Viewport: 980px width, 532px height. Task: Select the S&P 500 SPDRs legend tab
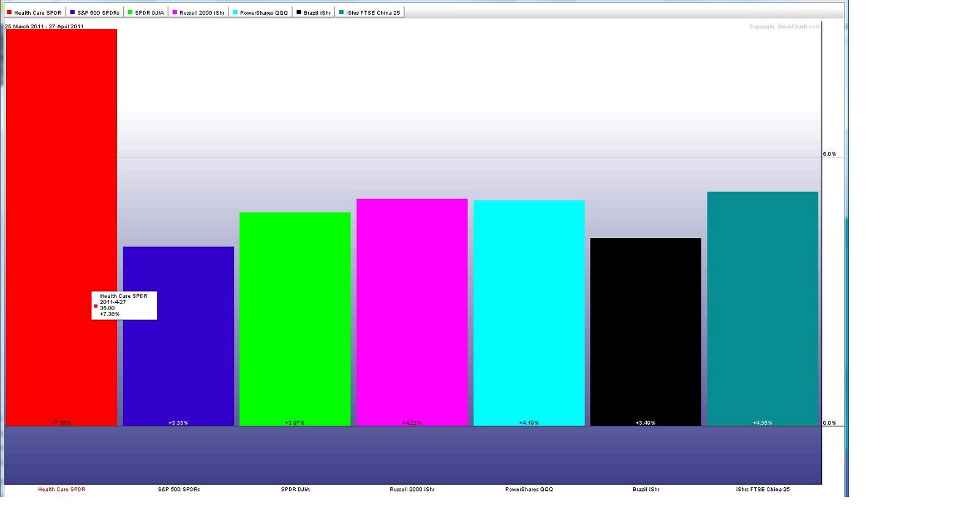coord(95,12)
